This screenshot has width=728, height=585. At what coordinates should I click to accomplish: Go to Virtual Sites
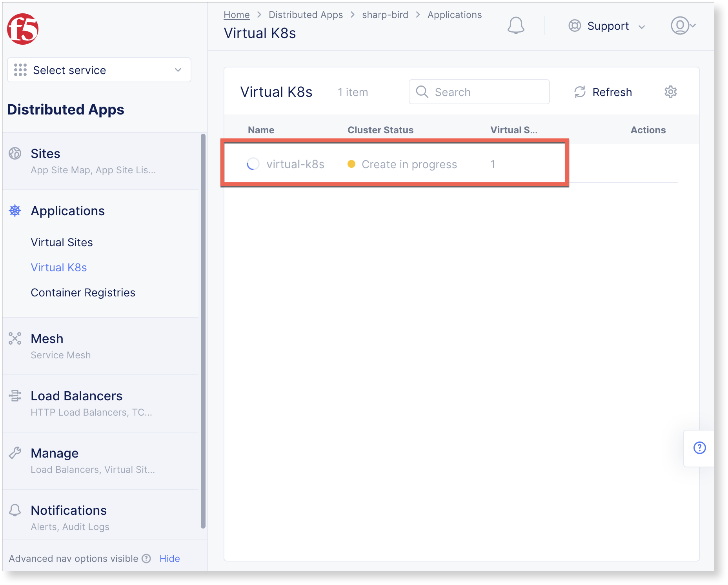pyautogui.click(x=62, y=242)
